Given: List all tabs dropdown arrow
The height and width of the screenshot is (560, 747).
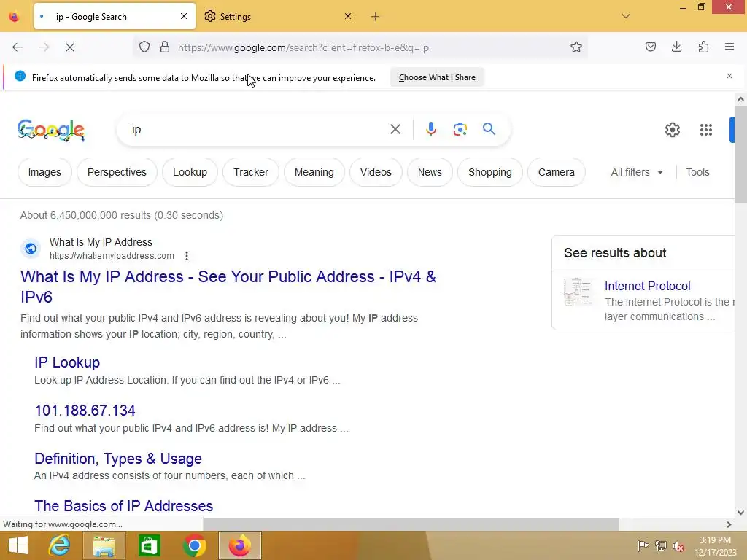Looking at the screenshot, I should (626, 16).
